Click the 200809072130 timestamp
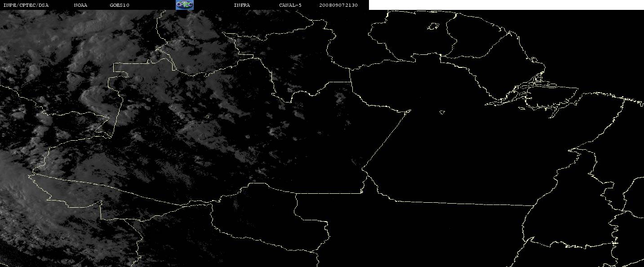This screenshot has height=267, width=644. click(x=338, y=5)
